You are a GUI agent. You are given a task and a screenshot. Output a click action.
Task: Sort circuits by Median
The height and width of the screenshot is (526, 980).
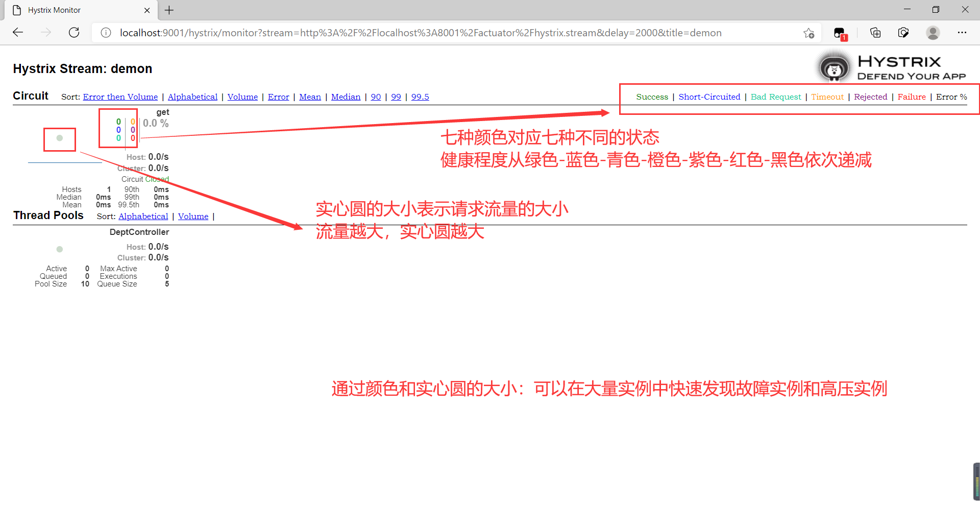(x=346, y=97)
